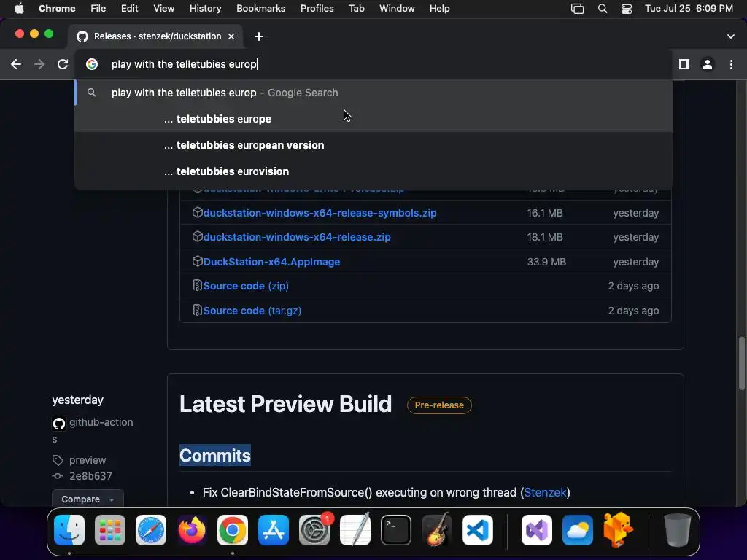
Task: Click the address bar search field
Action: pyautogui.click(x=373, y=64)
